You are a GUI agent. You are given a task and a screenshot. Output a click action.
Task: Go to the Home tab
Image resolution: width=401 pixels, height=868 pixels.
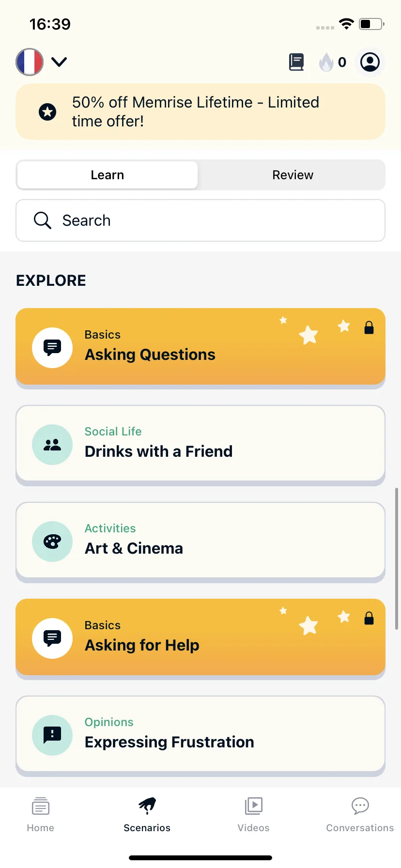pyautogui.click(x=41, y=815)
